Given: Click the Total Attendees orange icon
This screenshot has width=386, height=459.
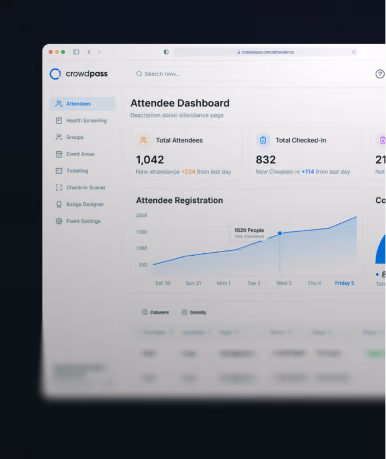Looking at the screenshot, I should 143,140.
